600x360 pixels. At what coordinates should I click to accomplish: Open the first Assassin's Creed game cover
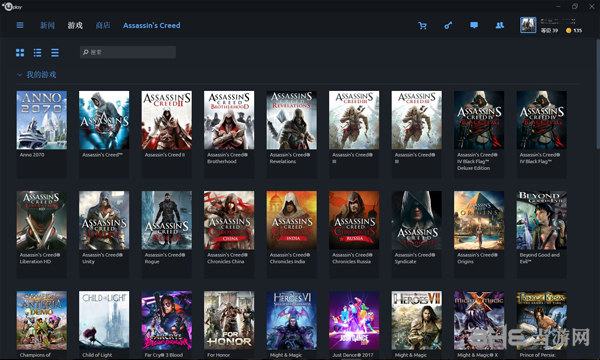point(104,120)
